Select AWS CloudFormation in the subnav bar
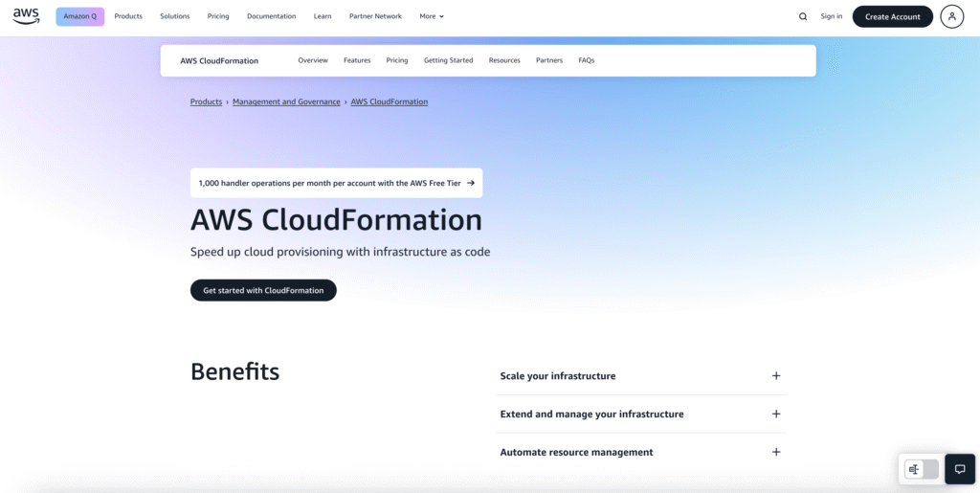This screenshot has height=493, width=980. coord(219,60)
